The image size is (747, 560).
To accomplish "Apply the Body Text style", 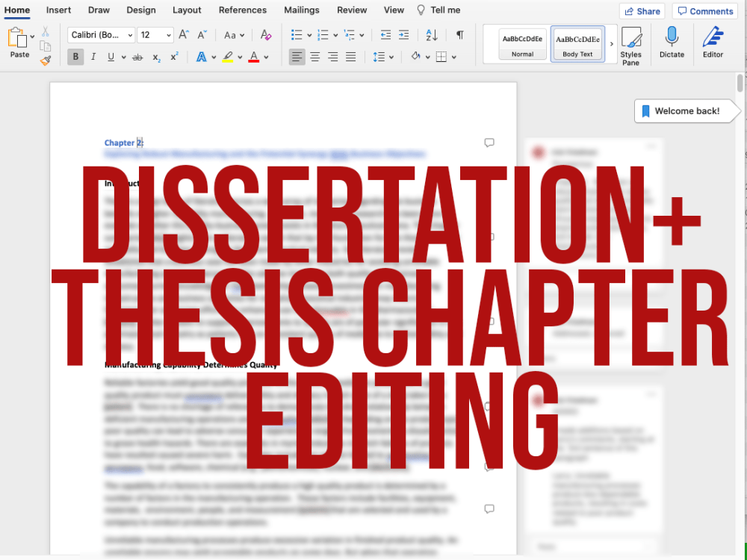I will (x=577, y=44).
